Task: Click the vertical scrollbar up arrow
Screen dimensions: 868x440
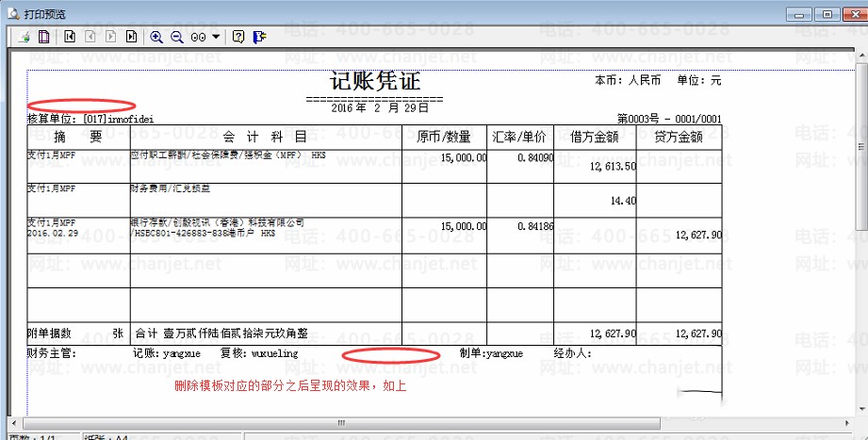Action: (x=861, y=55)
